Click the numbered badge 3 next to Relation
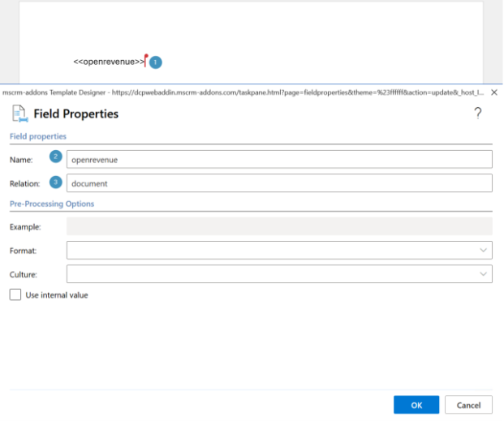This screenshot has height=421, width=504. (x=55, y=183)
